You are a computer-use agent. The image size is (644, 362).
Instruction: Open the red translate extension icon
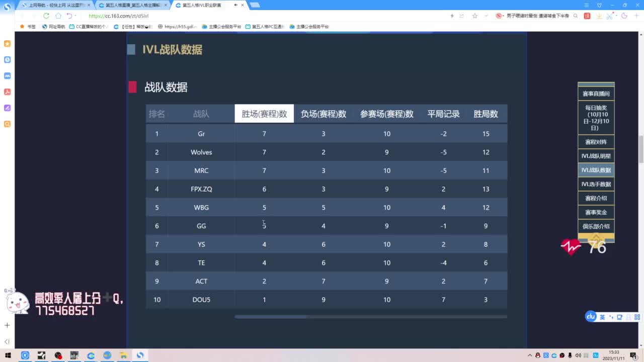(x=587, y=16)
